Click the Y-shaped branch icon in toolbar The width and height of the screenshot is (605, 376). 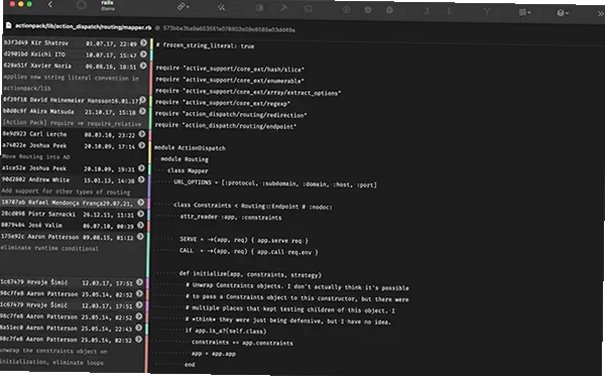487,12
